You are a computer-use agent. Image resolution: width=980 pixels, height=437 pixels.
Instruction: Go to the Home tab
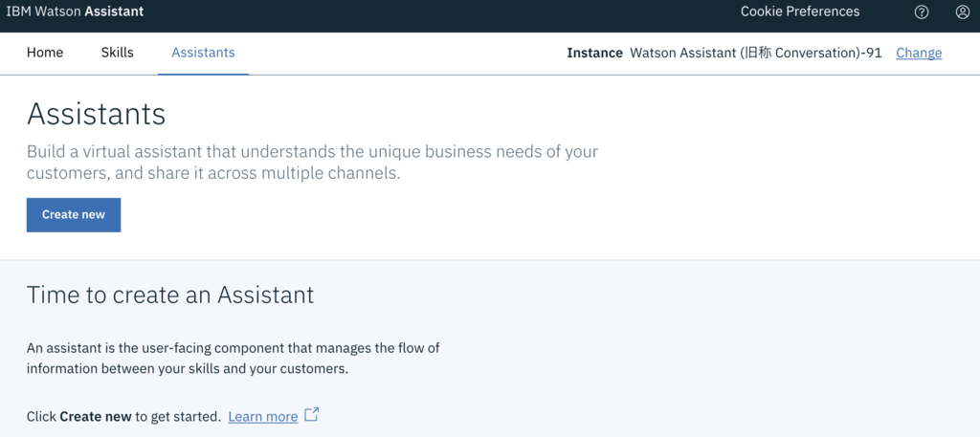[45, 53]
